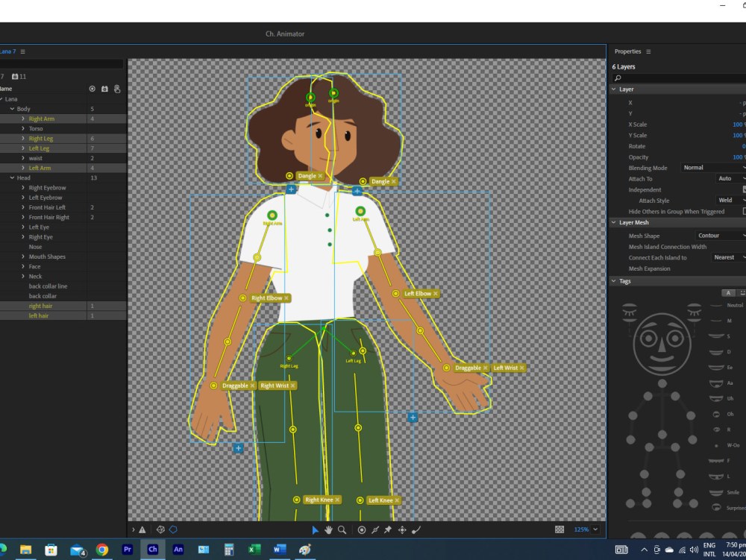Screen dimensions: 746x560
Task: Click the camera icon above the layer list
Action: click(x=104, y=89)
